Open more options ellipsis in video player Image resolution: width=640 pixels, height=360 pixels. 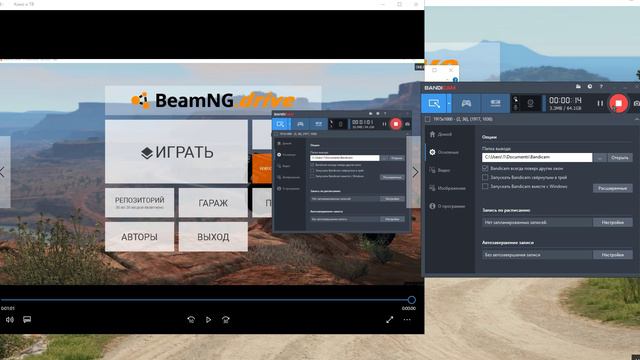[407, 320]
